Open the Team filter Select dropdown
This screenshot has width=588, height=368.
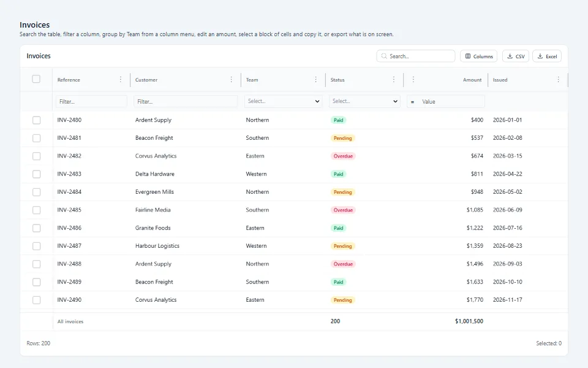[283, 101]
